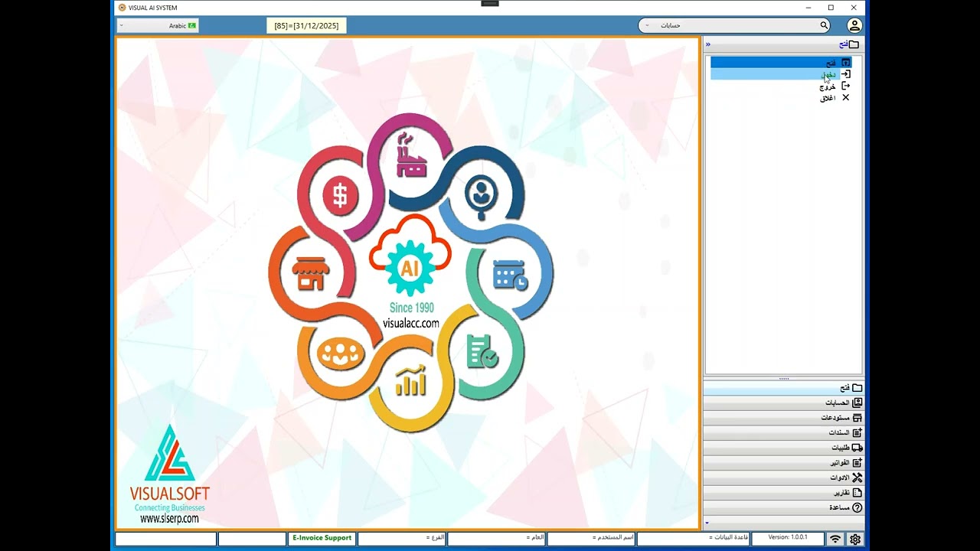The width and height of the screenshot is (980, 551).
Task: Open the user profile icon in top bar
Action: point(854,25)
